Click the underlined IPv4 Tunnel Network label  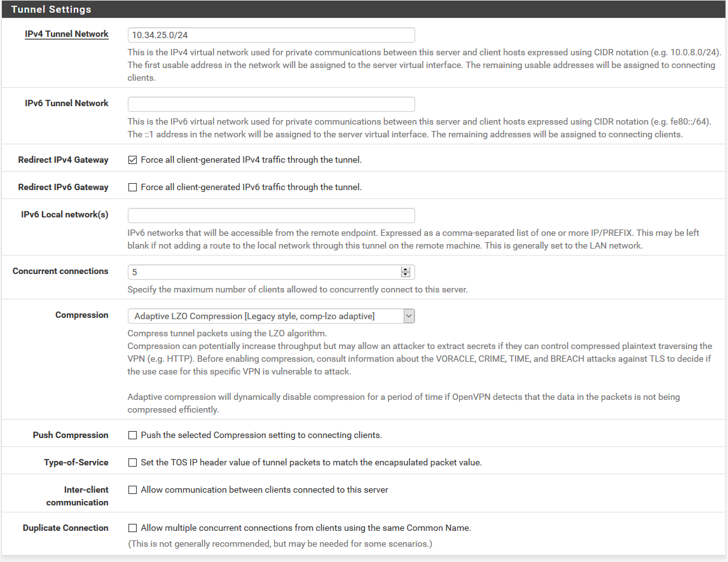67,34
